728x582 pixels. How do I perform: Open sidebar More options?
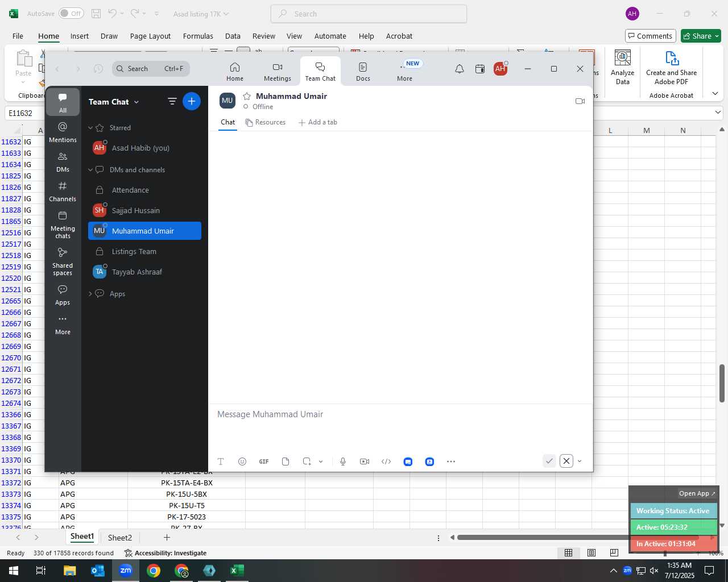(x=63, y=325)
